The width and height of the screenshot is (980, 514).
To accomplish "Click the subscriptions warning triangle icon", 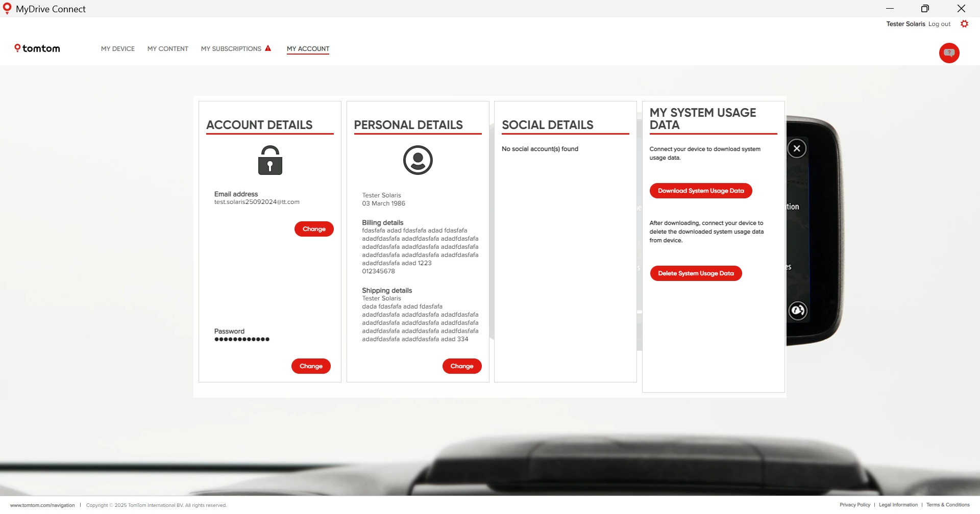I will 268,48.
